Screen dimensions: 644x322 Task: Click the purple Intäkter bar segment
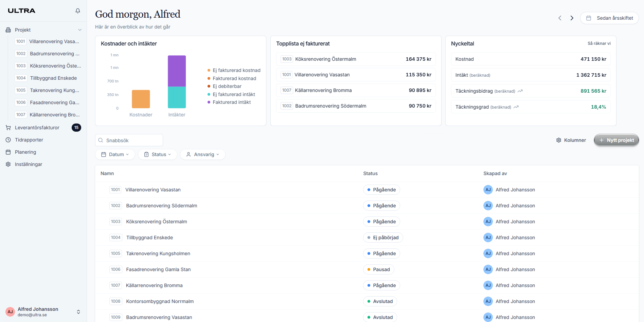tap(177, 71)
